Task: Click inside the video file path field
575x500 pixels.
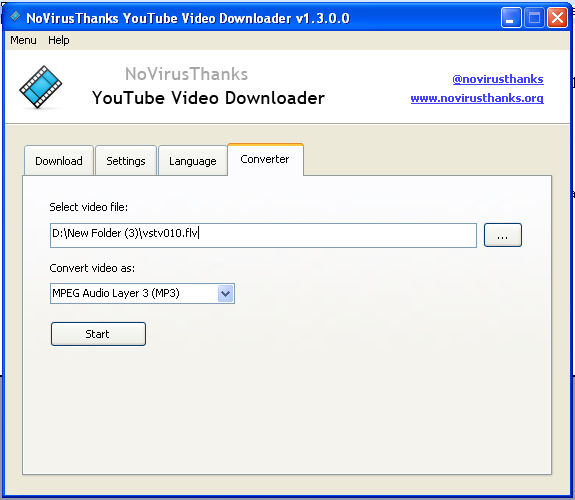Action: (x=263, y=235)
